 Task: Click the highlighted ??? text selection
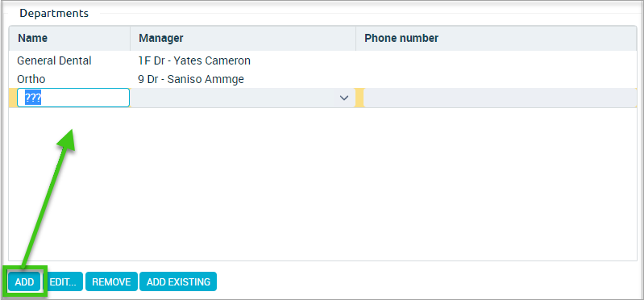pos(33,98)
